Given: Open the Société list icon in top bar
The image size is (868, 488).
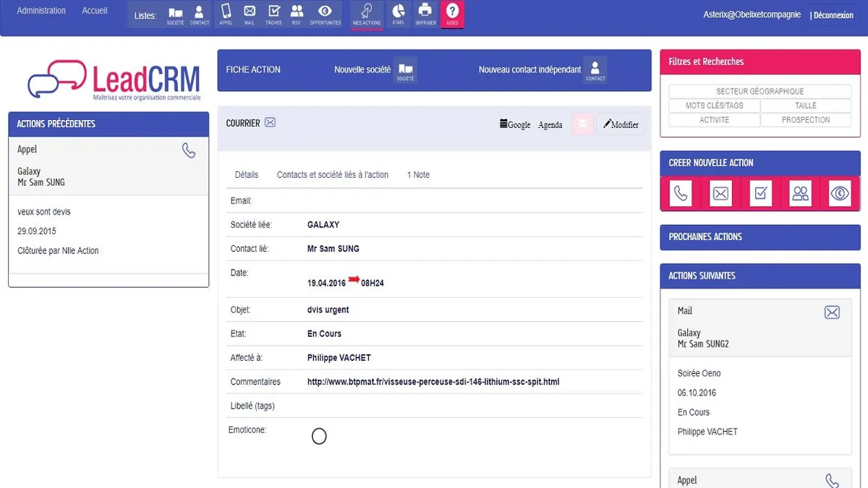Looking at the screenshot, I should (x=175, y=14).
